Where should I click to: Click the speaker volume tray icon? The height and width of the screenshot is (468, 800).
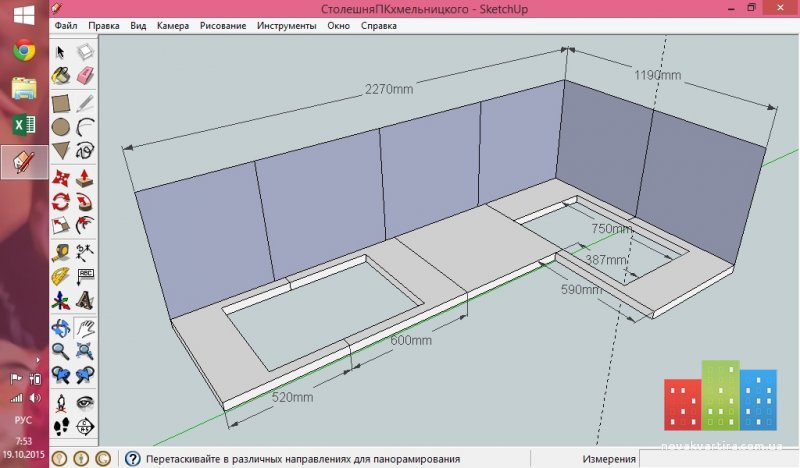pos(35,398)
